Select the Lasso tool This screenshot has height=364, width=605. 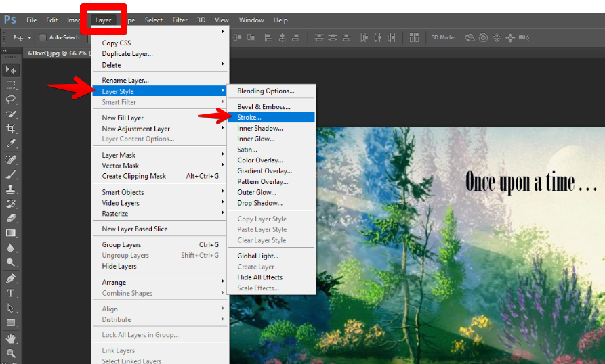click(x=12, y=99)
